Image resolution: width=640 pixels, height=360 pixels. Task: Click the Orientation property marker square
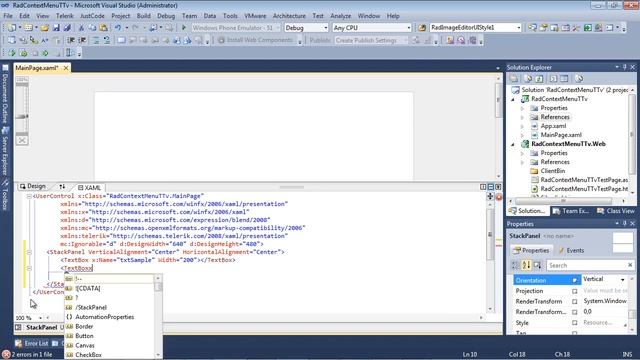[x=575, y=280]
